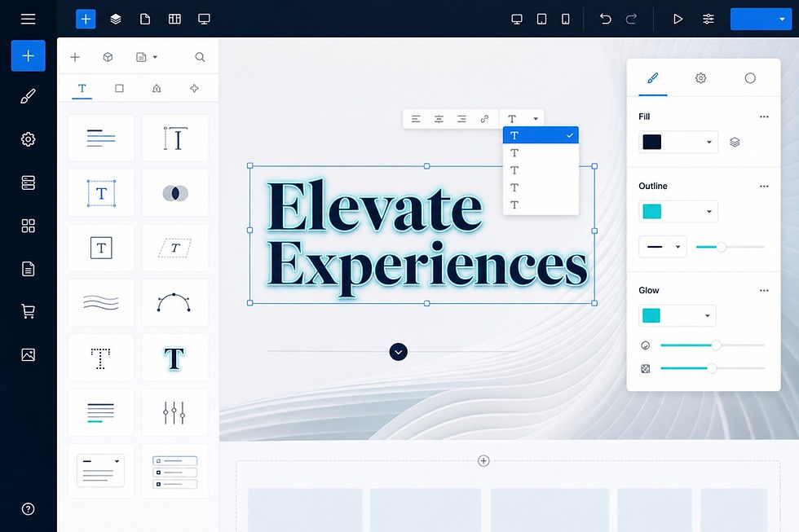Choose the framed T text preset
Image resolution: width=799 pixels, height=532 pixels.
point(101,248)
